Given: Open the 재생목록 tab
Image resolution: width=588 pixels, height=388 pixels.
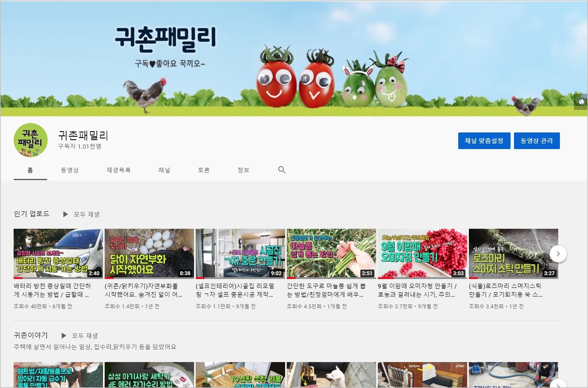Looking at the screenshot, I should click(119, 170).
